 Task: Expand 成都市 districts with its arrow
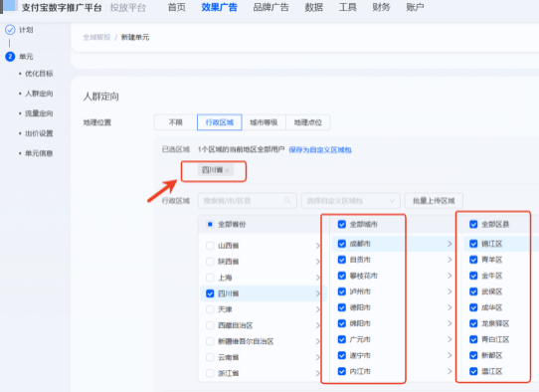(449, 244)
